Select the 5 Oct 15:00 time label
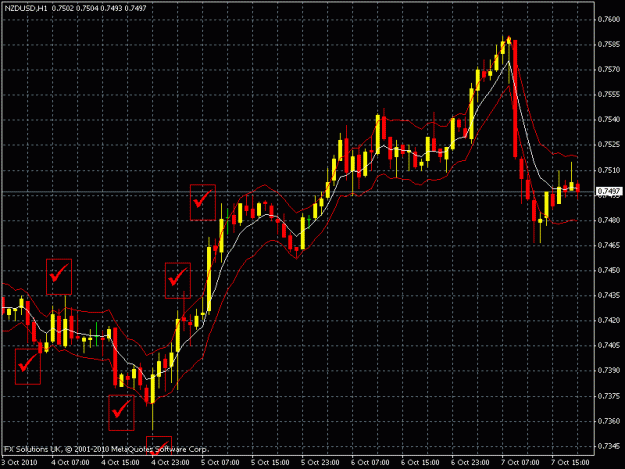 (x=270, y=463)
